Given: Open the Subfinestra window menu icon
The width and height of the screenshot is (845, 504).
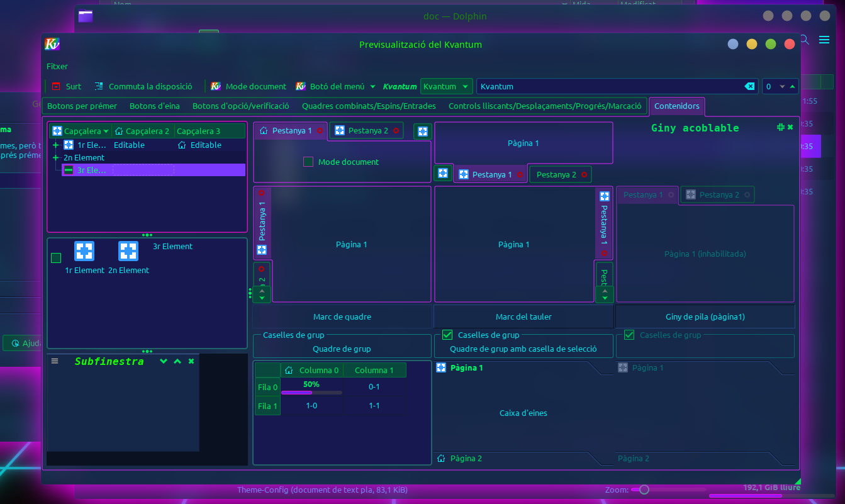Looking at the screenshot, I should tap(55, 361).
